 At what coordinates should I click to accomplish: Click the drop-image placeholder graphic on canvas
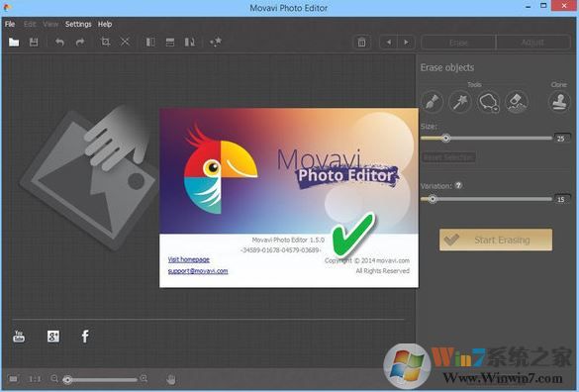89,177
